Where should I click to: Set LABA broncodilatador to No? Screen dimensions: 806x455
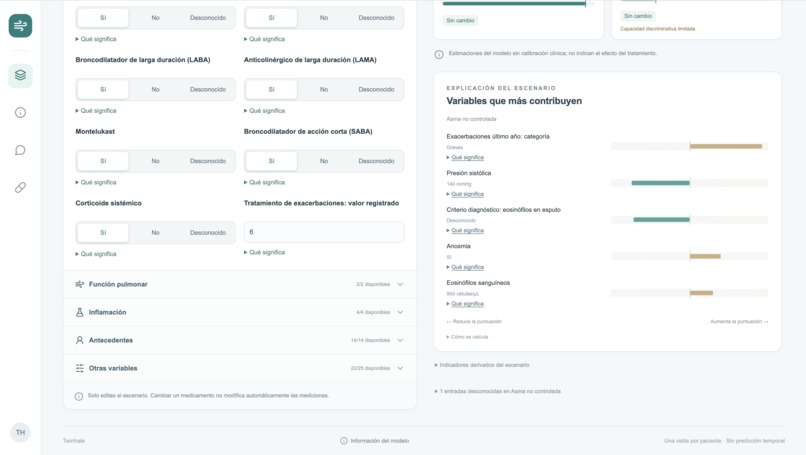click(x=155, y=89)
